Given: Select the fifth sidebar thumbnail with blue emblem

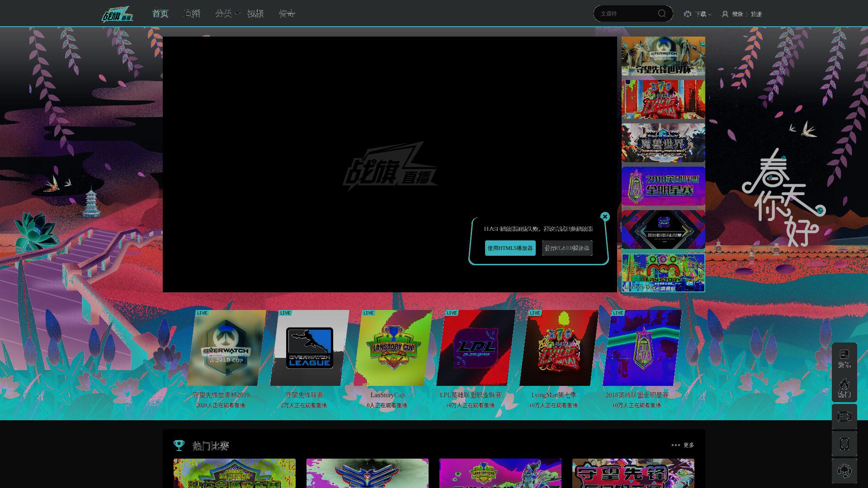Looking at the screenshot, I should 663,229.
